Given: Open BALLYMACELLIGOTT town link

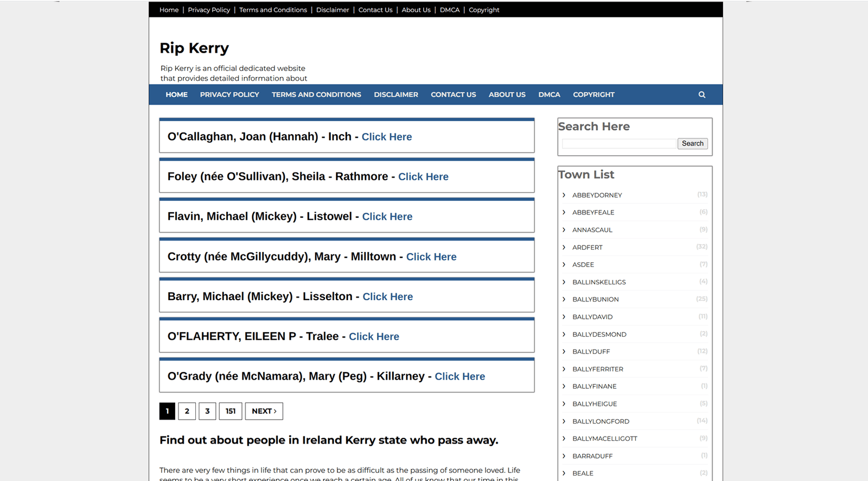Looking at the screenshot, I should 604,438.
